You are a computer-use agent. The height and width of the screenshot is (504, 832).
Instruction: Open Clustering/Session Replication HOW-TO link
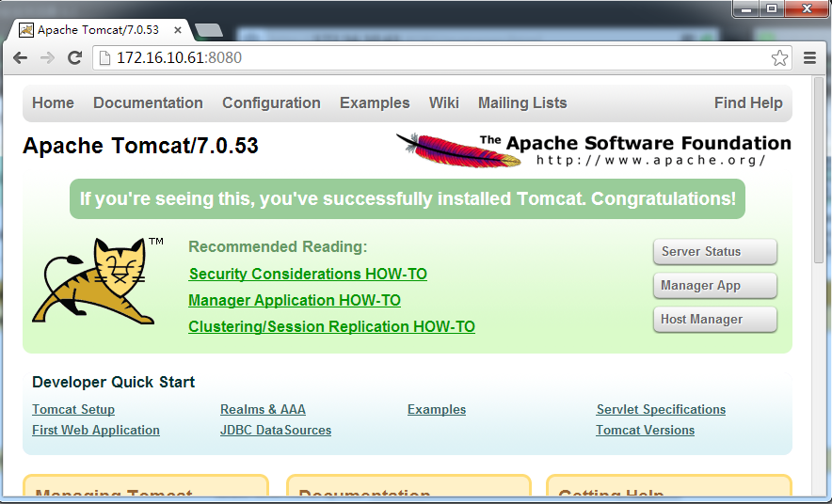click(331, 326)
